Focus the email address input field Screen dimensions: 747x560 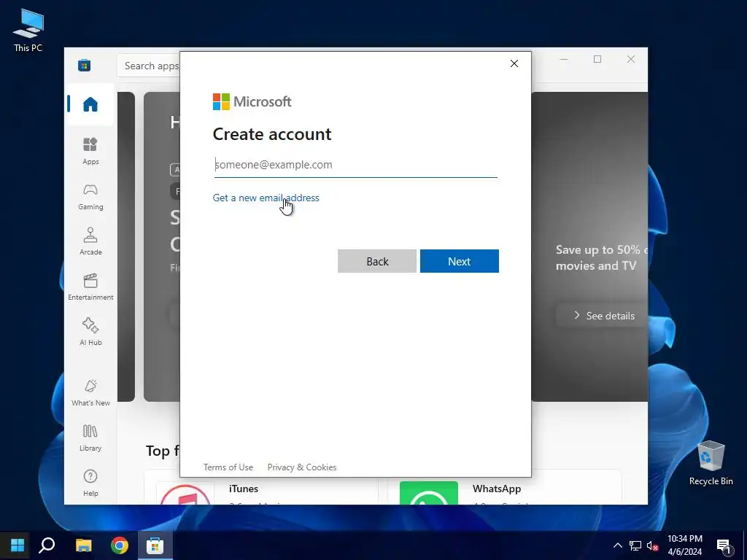pyautogui.click(x=355, y=165)
